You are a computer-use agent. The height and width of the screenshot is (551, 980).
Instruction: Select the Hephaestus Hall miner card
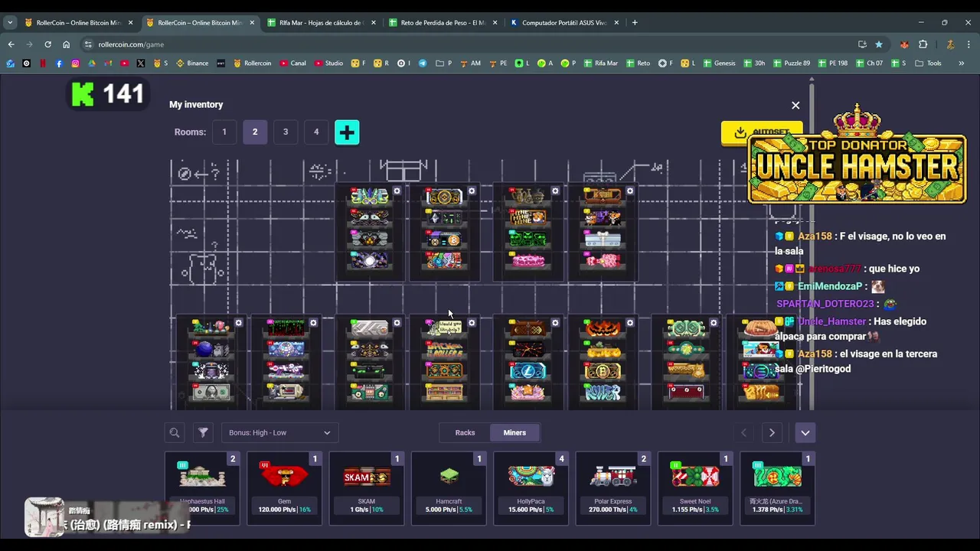pos(202,488)
